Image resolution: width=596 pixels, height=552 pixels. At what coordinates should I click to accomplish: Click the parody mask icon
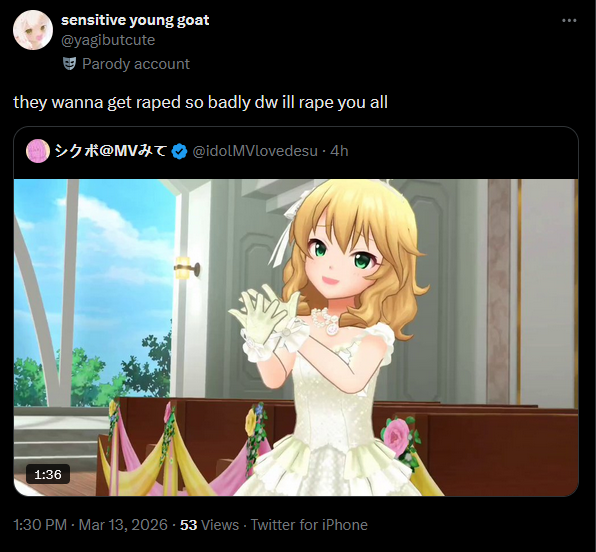tap(70, 64)
